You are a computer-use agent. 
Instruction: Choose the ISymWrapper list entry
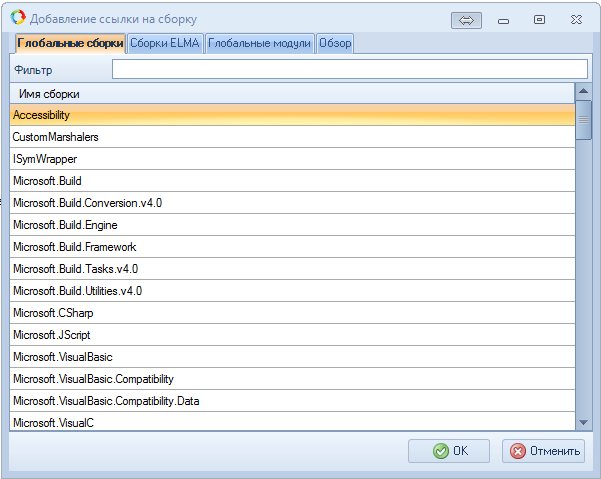coord(290,159)
